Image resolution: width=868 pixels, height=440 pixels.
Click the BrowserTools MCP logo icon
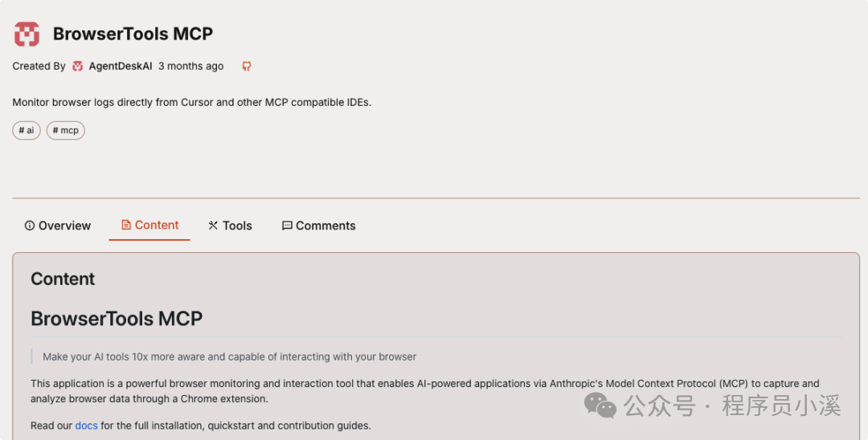[27, 34]
